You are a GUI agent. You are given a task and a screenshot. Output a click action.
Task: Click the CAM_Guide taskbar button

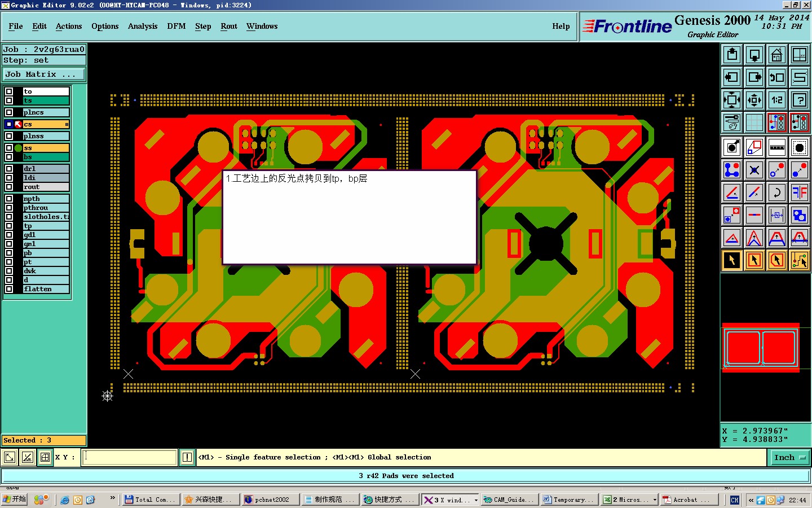(x=509, y=500)
